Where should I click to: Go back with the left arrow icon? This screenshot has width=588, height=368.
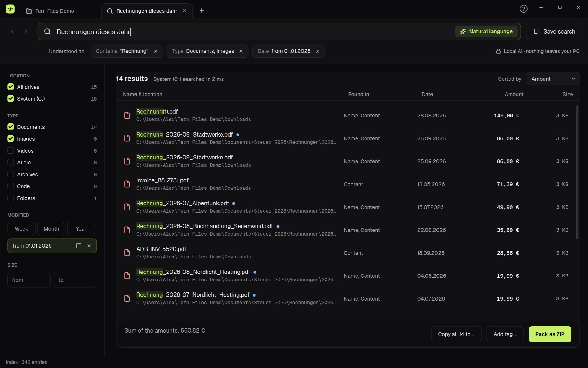[x=12, y=32]
